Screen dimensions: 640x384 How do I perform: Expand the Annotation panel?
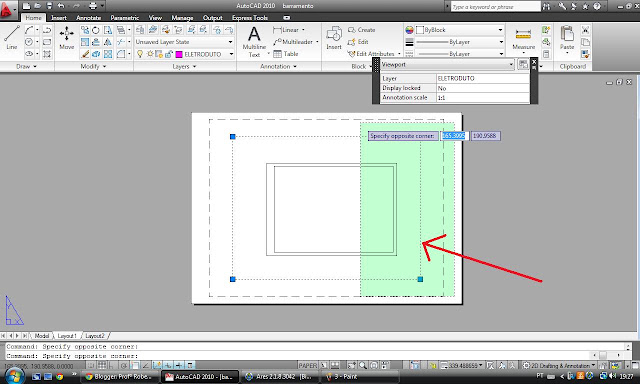pyautogui.click(x=279, y=66)
